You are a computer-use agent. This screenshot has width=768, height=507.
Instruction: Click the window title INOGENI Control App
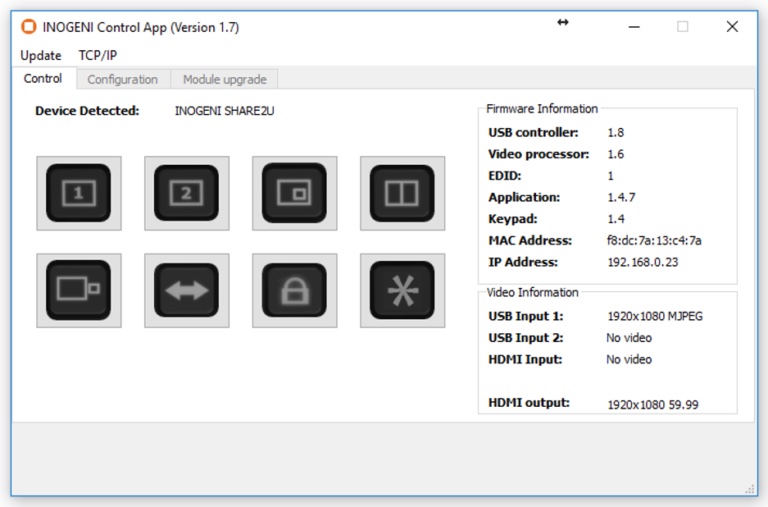[141, 27]
